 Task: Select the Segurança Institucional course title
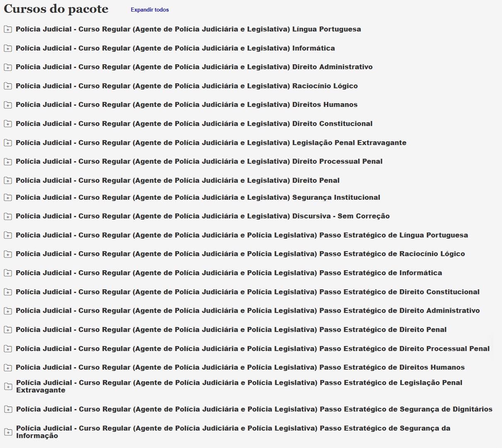pos(198,198)
